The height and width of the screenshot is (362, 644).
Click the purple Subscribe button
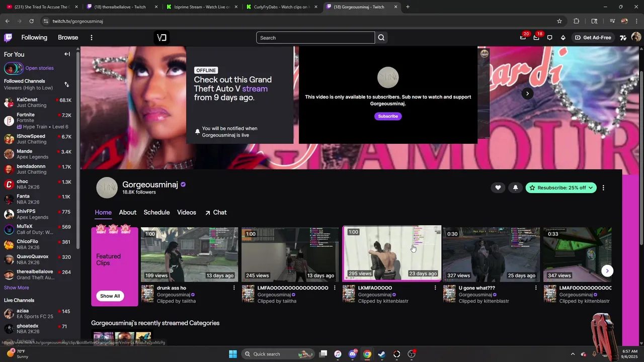pos(388,116)
